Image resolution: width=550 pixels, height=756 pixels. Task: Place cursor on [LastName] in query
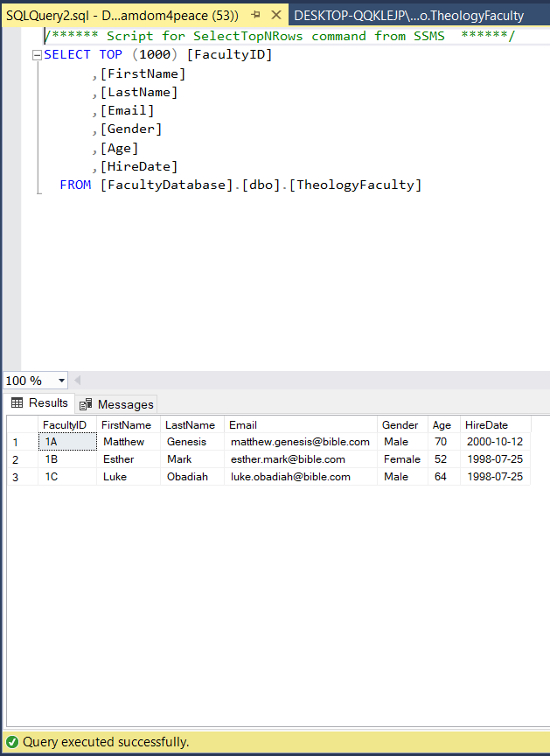[139, 92]
